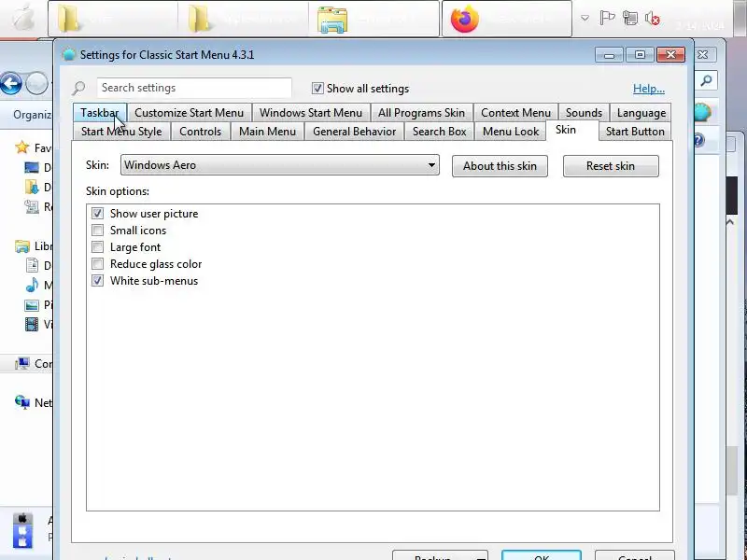The width and height of the screenshot is (747, 560).
Task: Close the background Explorer window
Action: click(703, 55)
